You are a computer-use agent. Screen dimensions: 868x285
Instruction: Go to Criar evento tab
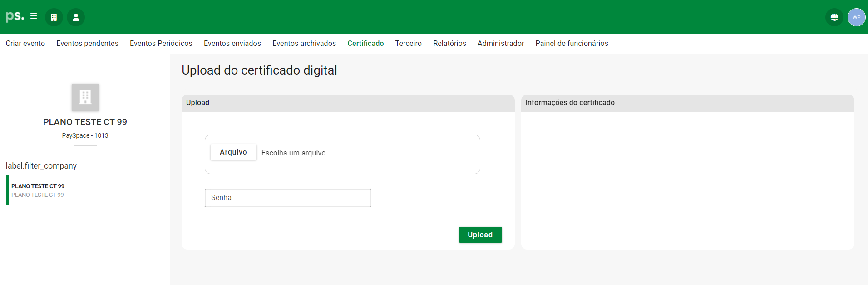(x=25, y=44)
